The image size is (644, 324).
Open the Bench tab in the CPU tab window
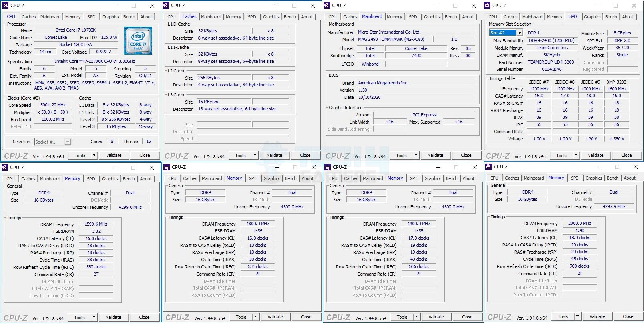[x=129, y=17]
